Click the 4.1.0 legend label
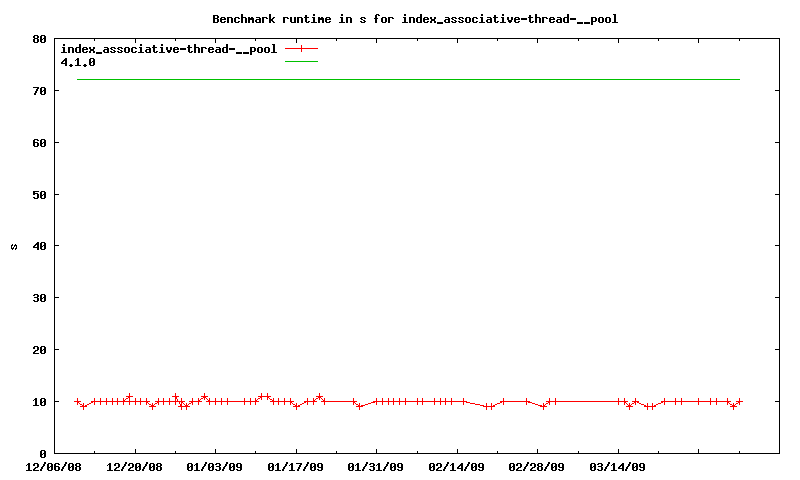Image resolution: width=800 pixels, height=480 pixels. (78, 61)
